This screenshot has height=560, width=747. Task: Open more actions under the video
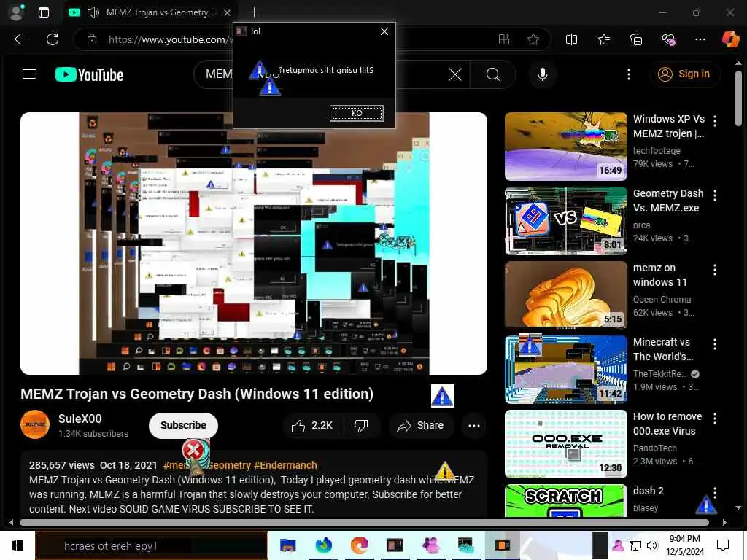[474, 425]
